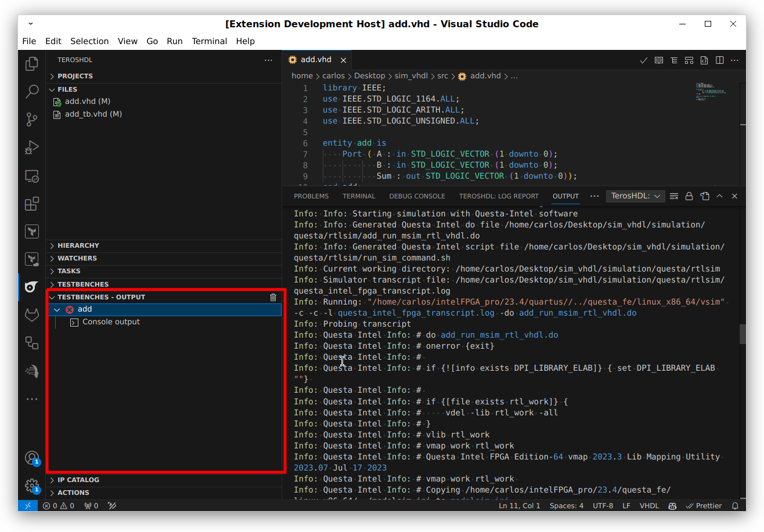The height and width of the screenshot is (532, 764).
Task: Close the bottom panel
Action: [734, 196]
